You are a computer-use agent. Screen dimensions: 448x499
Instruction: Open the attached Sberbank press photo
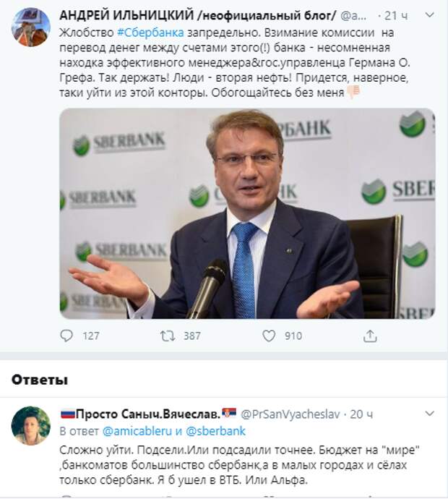247,213
